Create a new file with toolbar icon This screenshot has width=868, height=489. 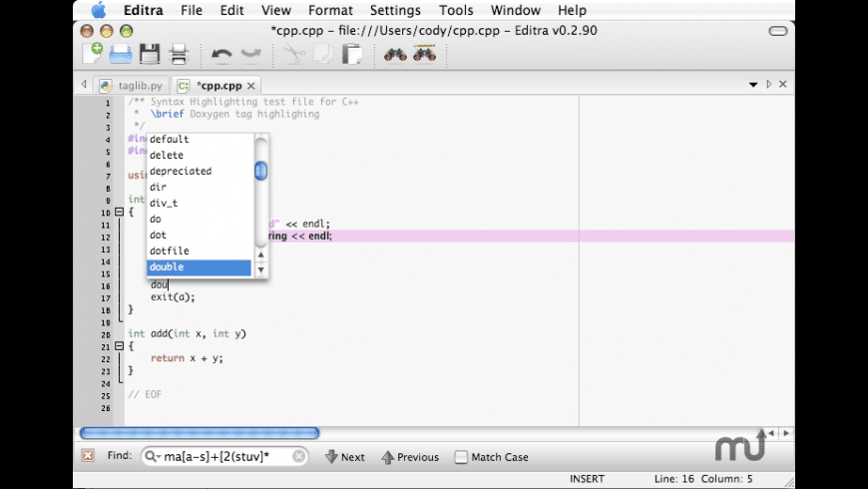coord(93,54)
